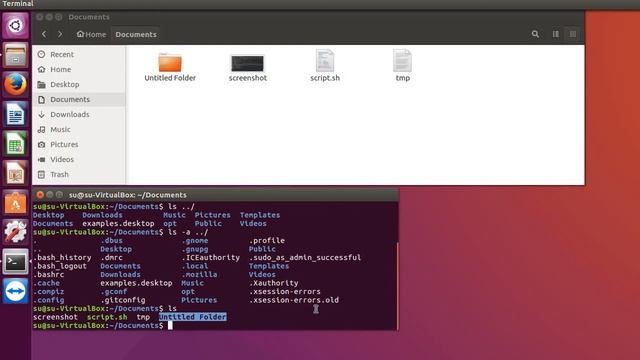Click '.sudo_as_admin_successful' in the terminal
Image resolution: width=640 pixels, height=360 pixels.
click(305, 258)
